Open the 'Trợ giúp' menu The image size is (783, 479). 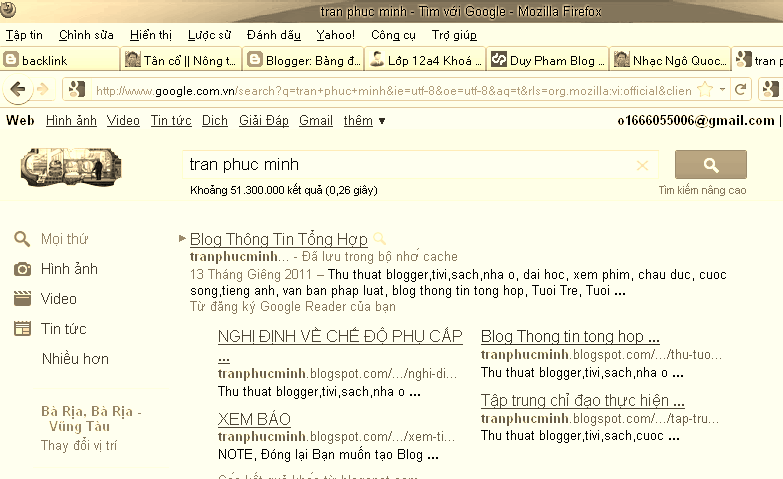coord(454,34)
